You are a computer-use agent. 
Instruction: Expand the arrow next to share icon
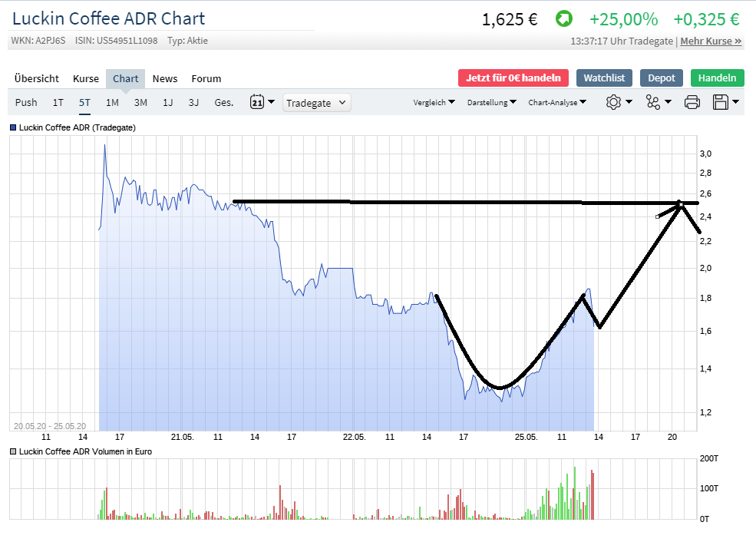click(x=668, y=102)
